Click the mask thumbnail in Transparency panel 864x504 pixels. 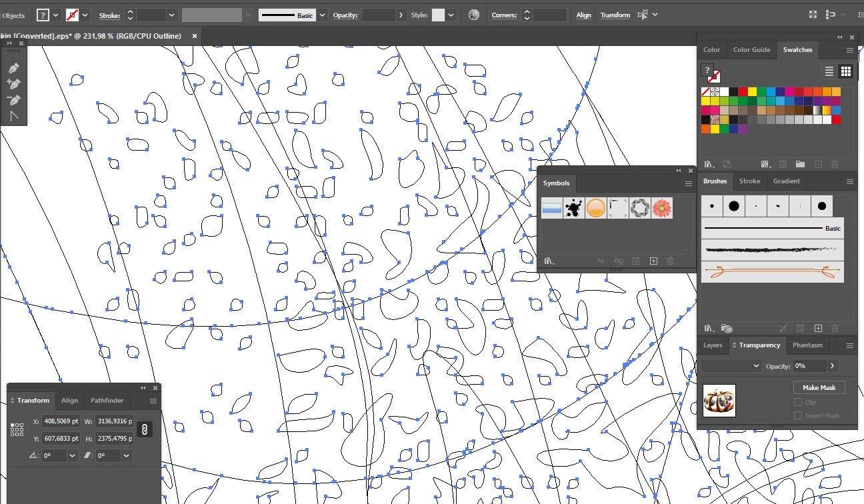(x=719, y=401)
